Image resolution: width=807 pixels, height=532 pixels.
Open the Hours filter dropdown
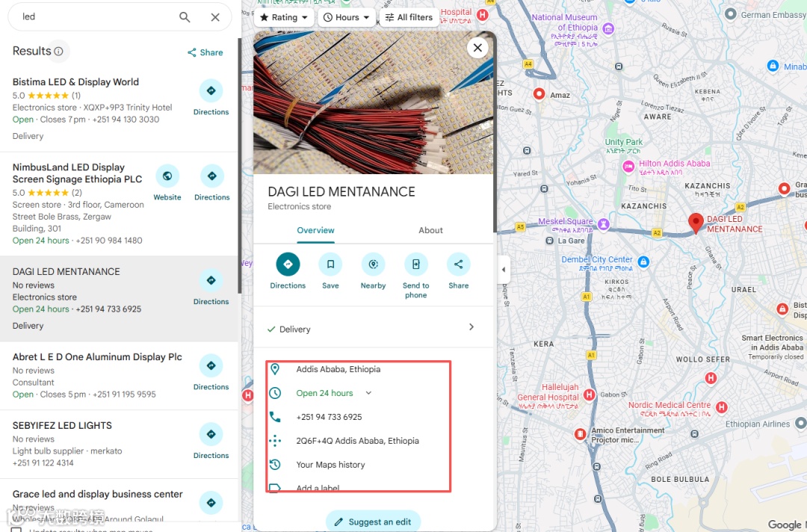pyautogui.click(x=347, y=17)
